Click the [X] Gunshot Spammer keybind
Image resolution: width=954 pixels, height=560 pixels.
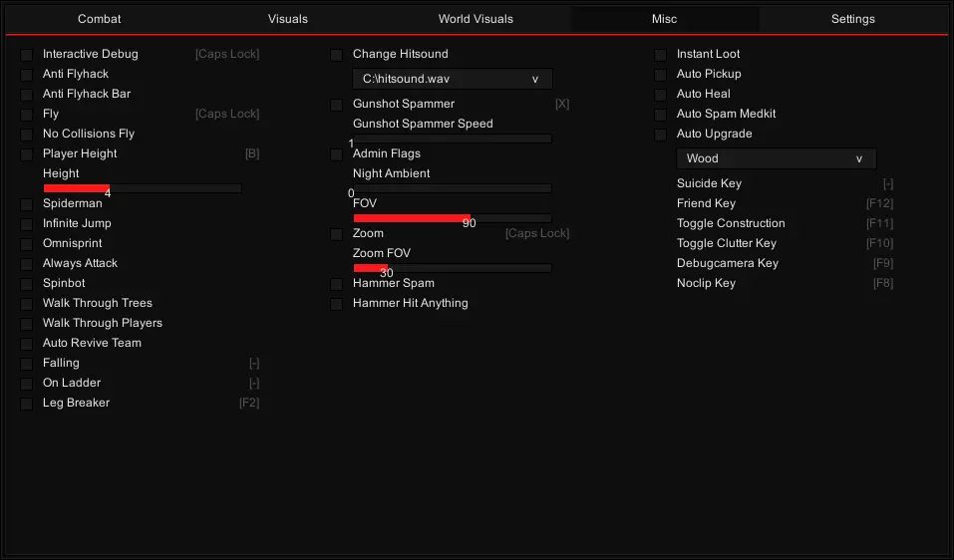562,104
